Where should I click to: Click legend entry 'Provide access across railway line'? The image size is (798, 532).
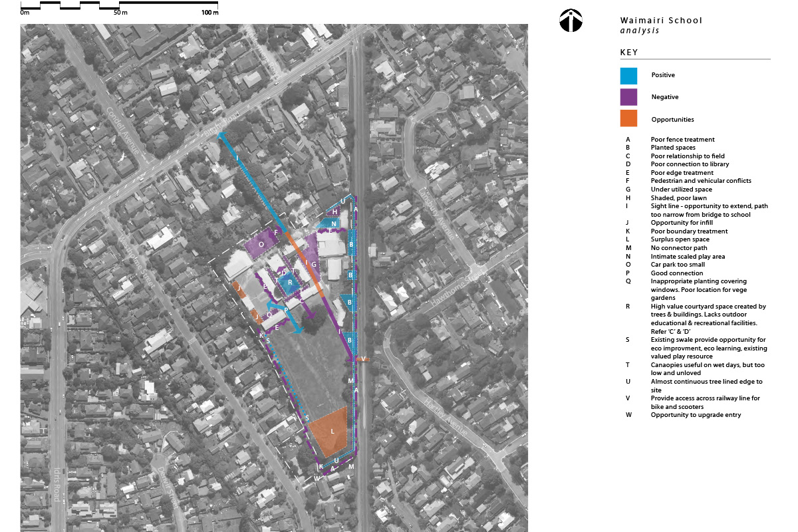pyautogui.click(x=705, y=402)
